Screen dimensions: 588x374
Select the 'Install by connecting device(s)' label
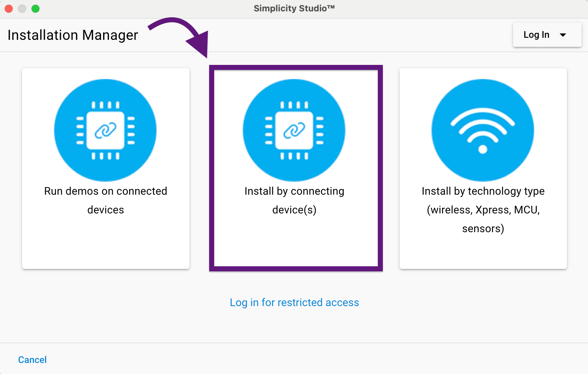[295, 200]
